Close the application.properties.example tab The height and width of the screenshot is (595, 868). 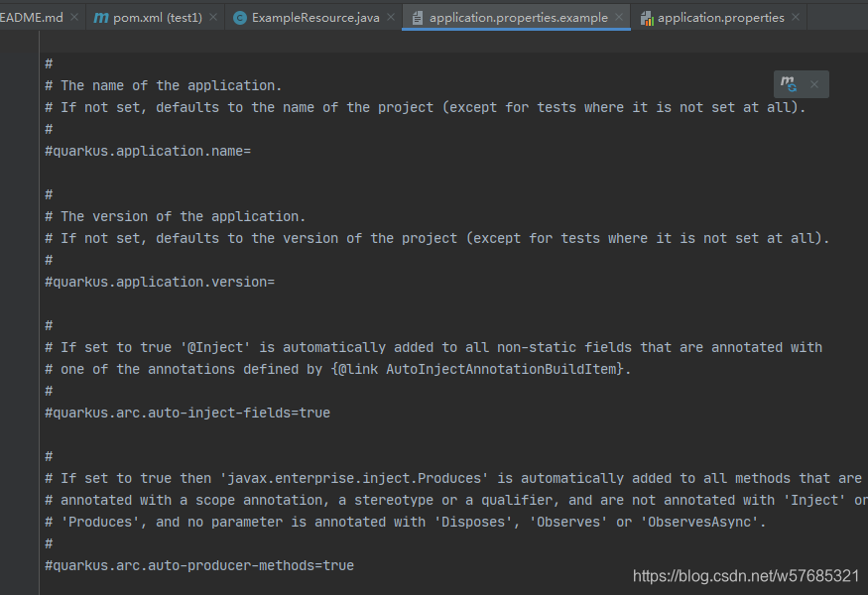coord(619,18)
